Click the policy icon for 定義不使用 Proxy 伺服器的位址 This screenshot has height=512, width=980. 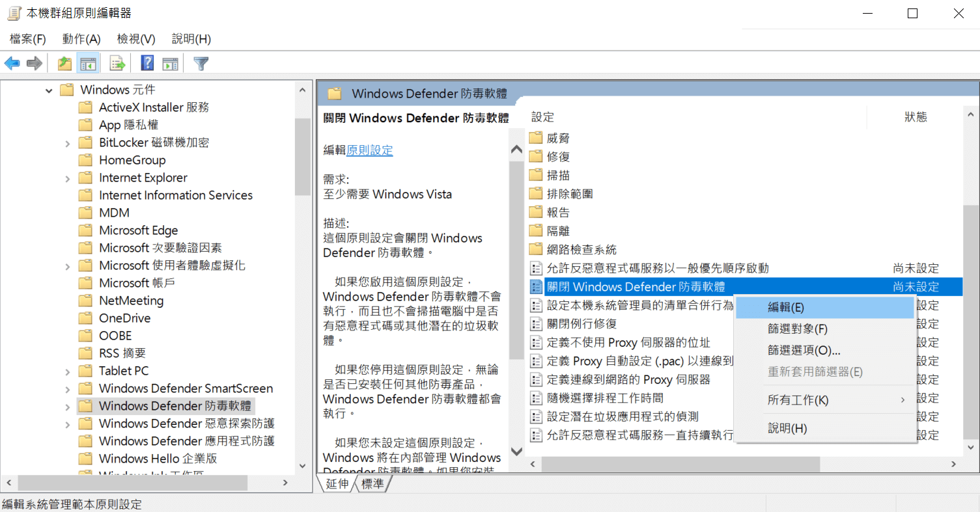(536, 342)
